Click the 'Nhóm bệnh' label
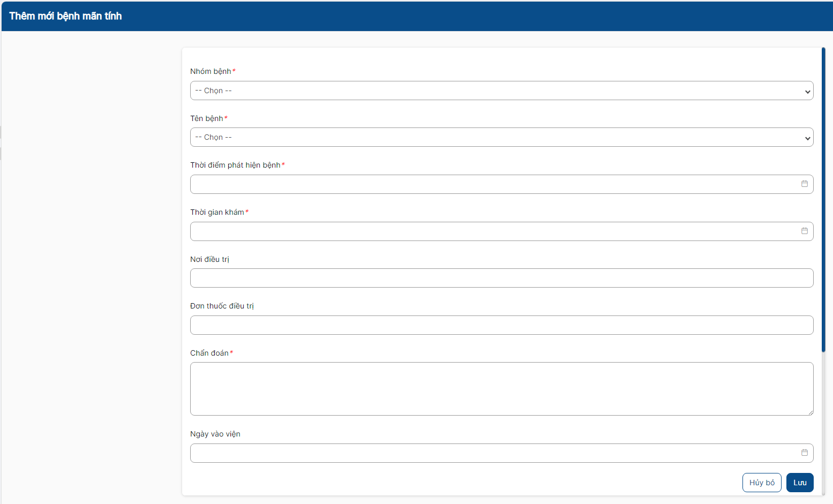Screen dimensions: 833x504 (211, 71)
